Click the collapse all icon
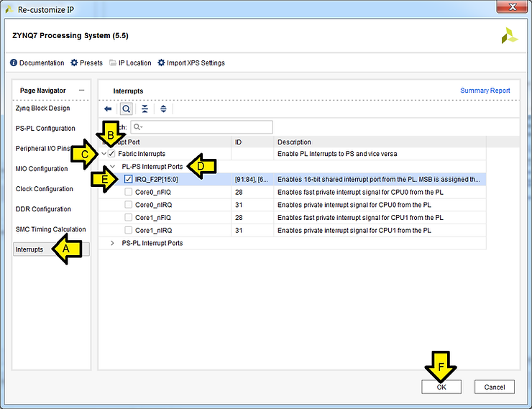This screenshot has width=532, height=409. pyautogui.click(x=145, y=109)
